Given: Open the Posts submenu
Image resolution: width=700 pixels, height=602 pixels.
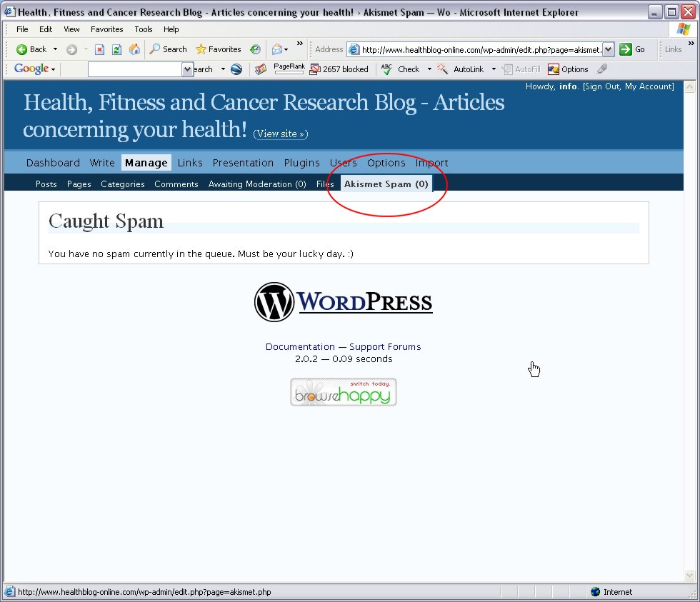Looking at the screenshot, I should [x=46, y=184].
